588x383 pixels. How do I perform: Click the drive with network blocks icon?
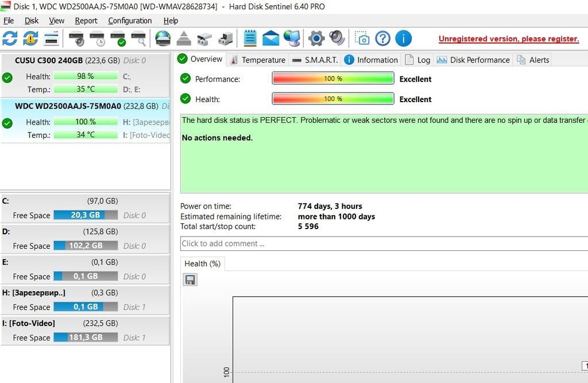pyautogui.click(x=204, y=38)
